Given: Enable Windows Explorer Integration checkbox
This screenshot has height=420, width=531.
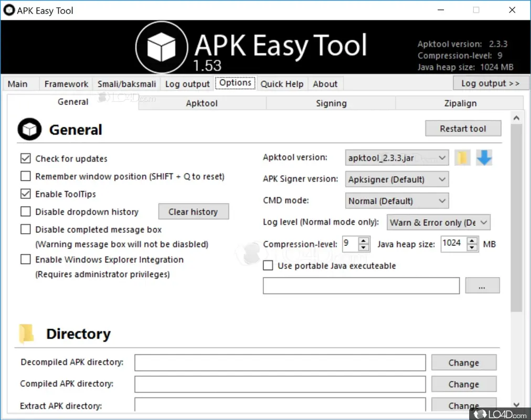Looking at the screenshot, I should tap(25, 259).
